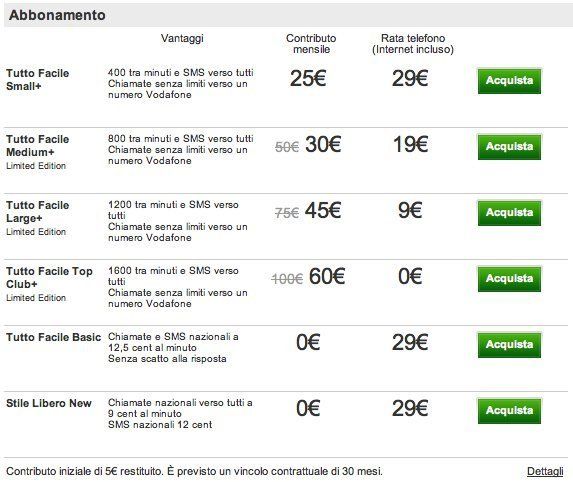The image size is (573, 482).
Task: Click the 30€ discounted Medium+ price
Action: click(x=323, y=144)
